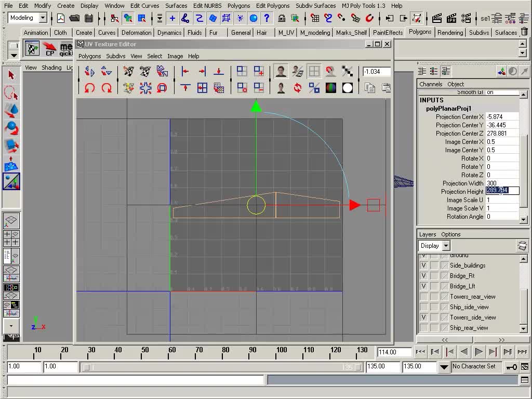532x399 pixels.
Task: Select the Lasso tool in toolbox
Action: (11, 92)
